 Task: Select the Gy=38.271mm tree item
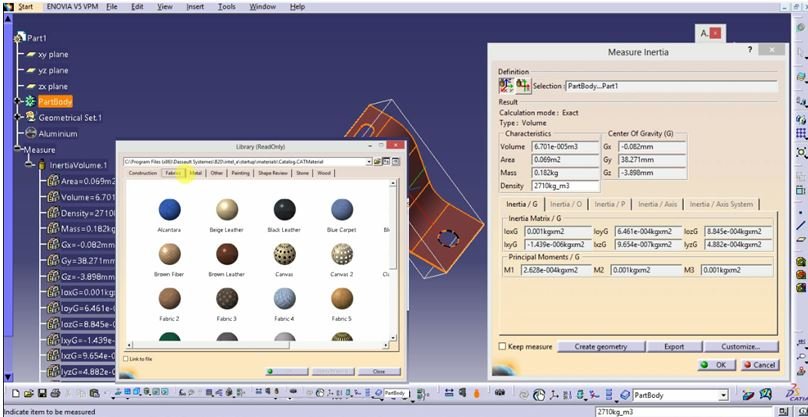click(88, 261)
